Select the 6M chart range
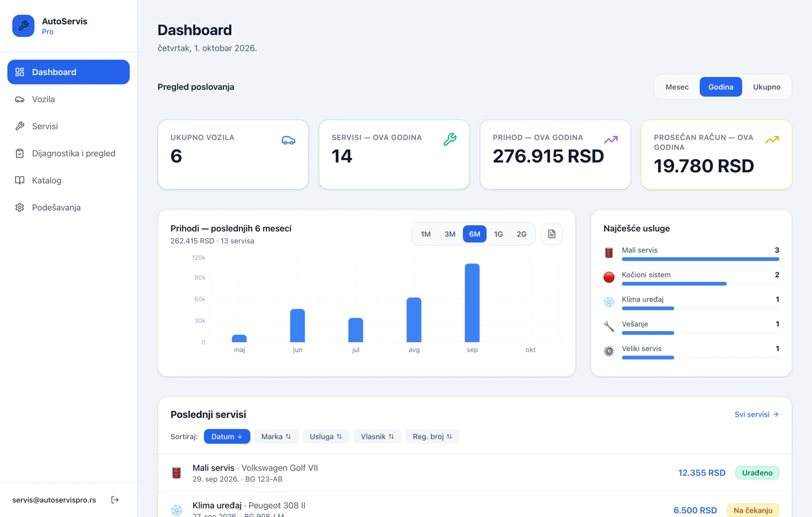The image size is (812, 517). pyautogui.click(x=474, y=234)
